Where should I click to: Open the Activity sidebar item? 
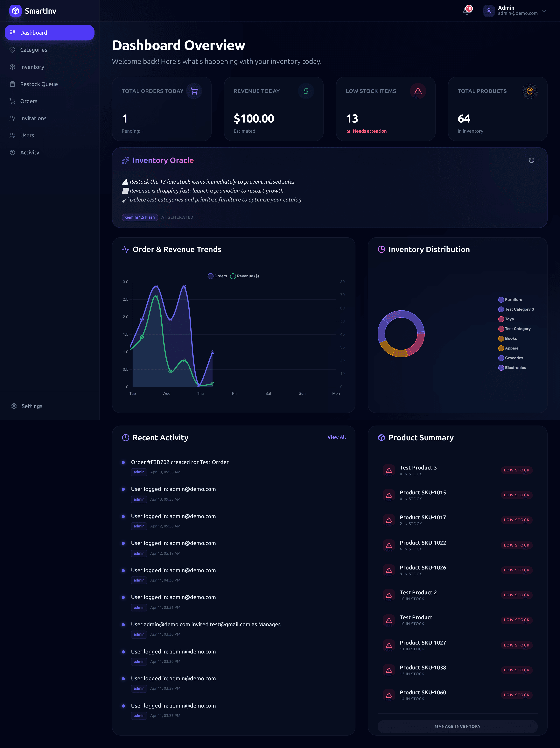click(x=49, y=152)
